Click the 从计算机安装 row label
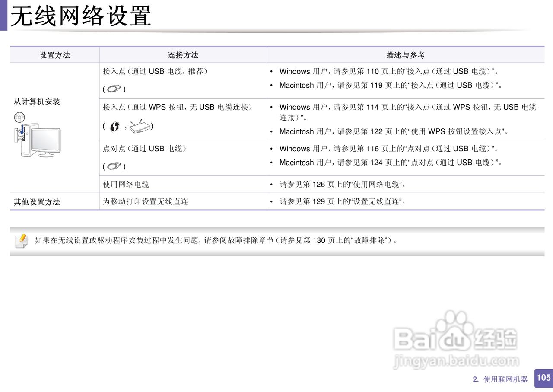The width and height of the screenshot is (553, 392). [37, 102]
